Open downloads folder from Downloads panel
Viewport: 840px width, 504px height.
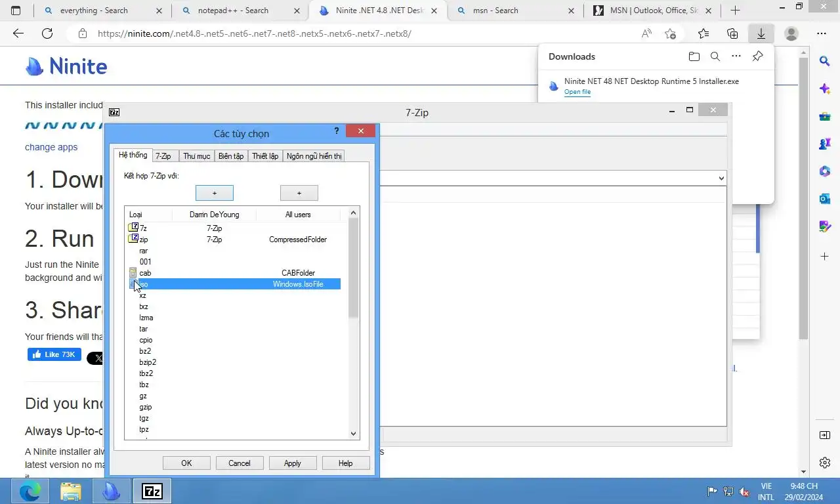(694, 56)
